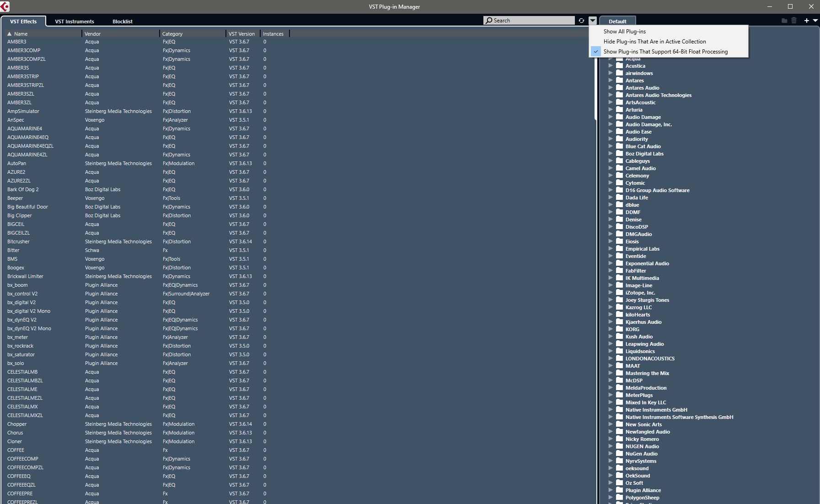
Task: Expand the Antares tree node
Action: (611, 80)
